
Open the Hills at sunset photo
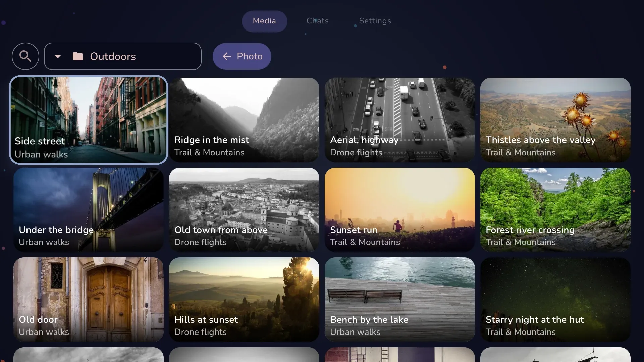click(x=244, y=300)
